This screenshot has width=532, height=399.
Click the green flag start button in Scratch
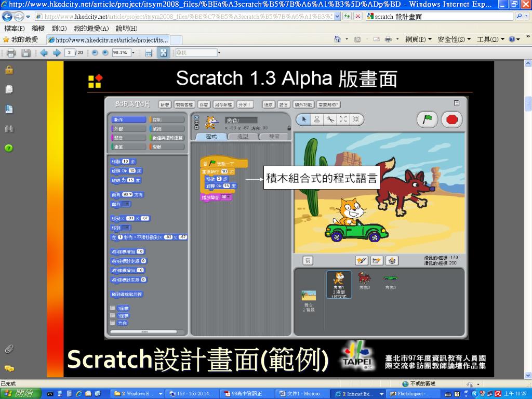coord(427,119)
